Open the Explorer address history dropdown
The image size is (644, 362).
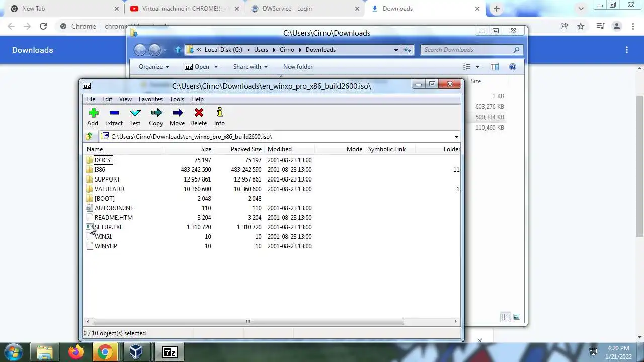[396, 50]
